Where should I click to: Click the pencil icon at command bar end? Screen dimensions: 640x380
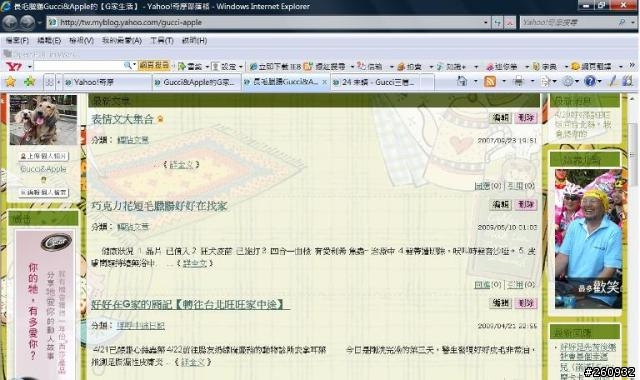pyautogui.click(x=613, y=81)
